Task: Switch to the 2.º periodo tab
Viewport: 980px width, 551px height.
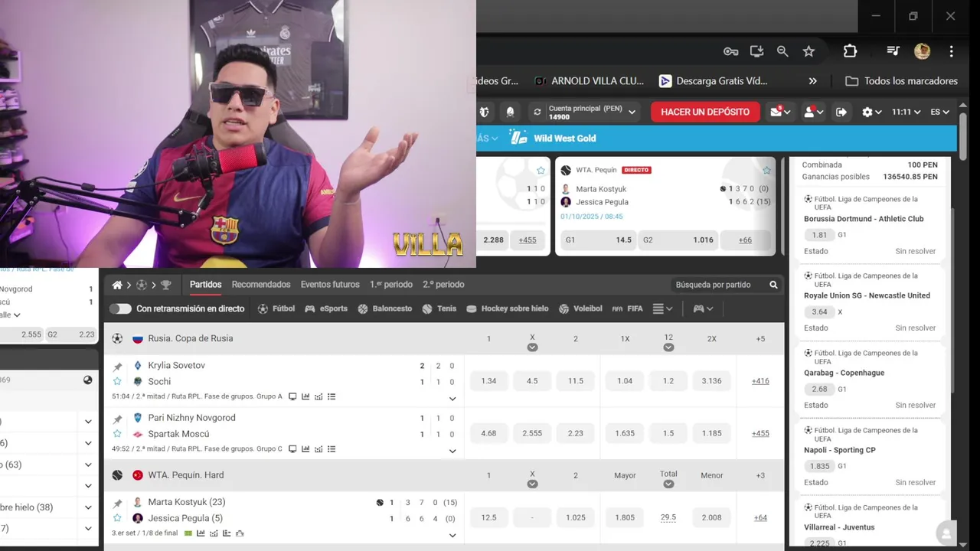Action: [x=443, y=285]
